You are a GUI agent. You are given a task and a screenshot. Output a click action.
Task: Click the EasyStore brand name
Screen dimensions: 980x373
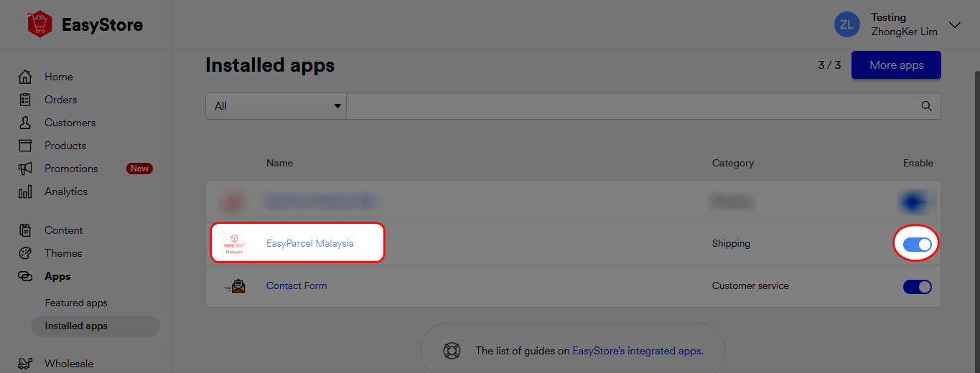pyautogui.click(x=102, y=25)
